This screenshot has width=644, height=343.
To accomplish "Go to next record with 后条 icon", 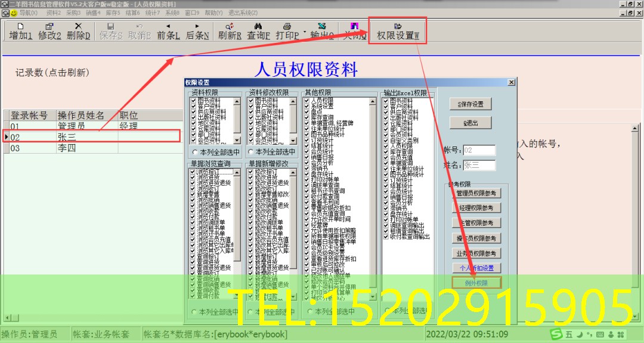I will click(x=197, y=31).
